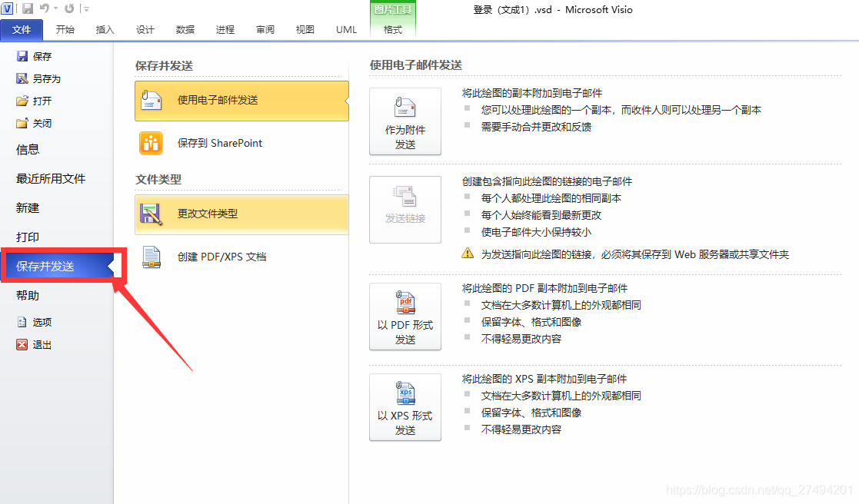Screen dimensions: 859x504
Task: Click the Save icon on Quick Access Toolbar
Action: pos(27,8)
